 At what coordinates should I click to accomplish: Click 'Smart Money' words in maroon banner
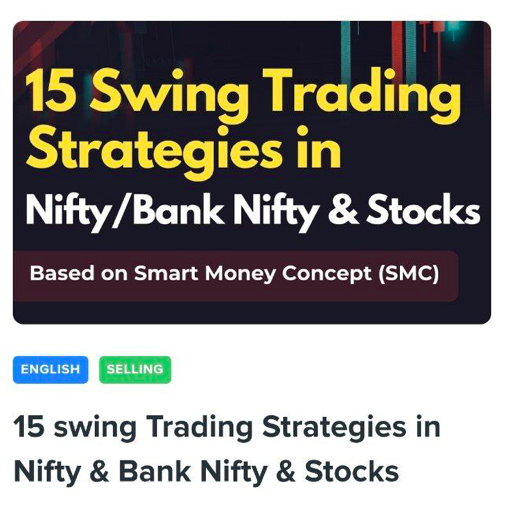205,274
